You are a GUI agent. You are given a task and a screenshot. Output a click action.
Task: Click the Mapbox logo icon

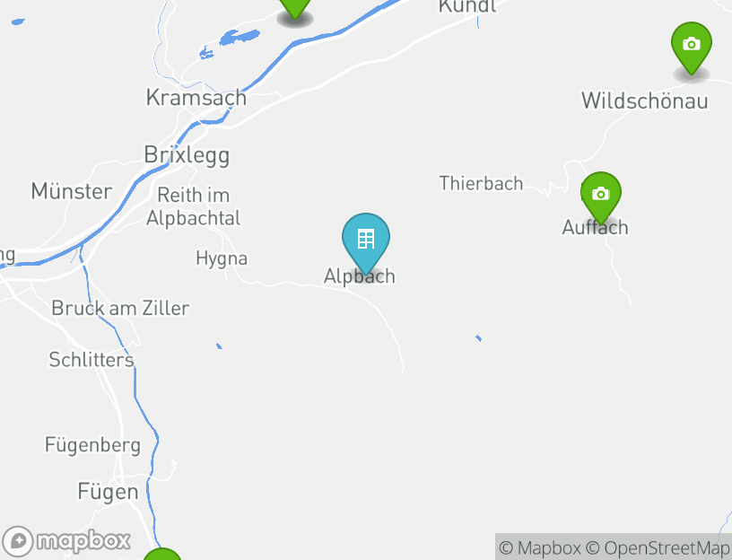point(18,541)
